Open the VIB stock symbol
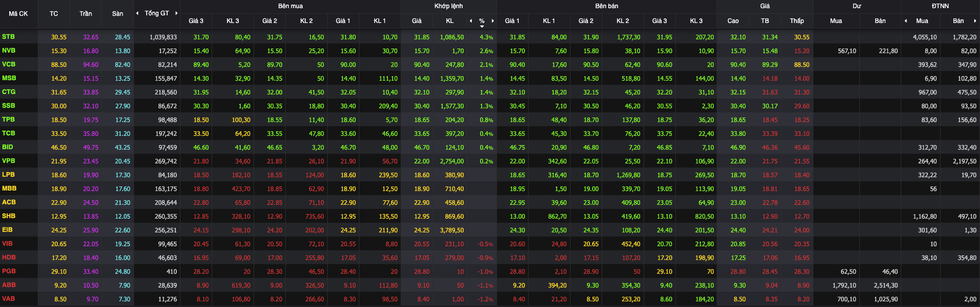980x307 pixels. [7, 244]
